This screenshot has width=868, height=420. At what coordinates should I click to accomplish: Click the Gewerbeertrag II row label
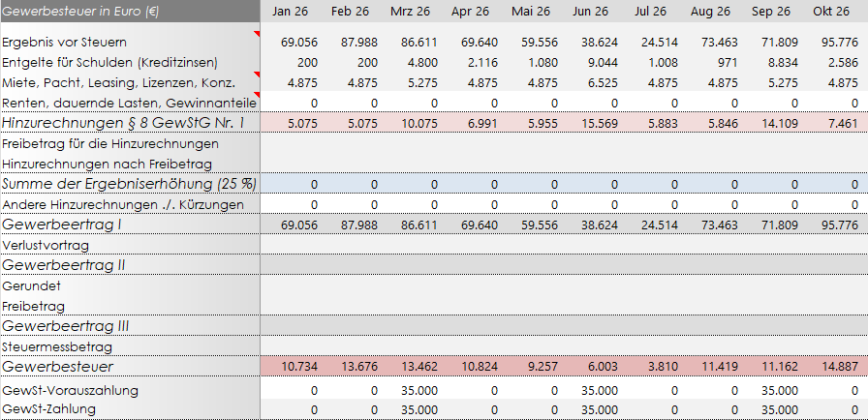(x=63, y=265)
